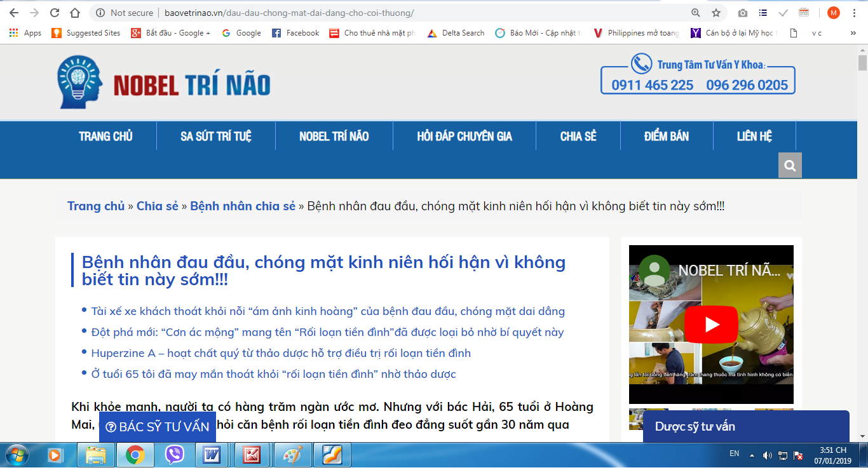This screenshot has width=868, height=470.
Task: Click the orange M profile avatar
Action: coord(834,13)
